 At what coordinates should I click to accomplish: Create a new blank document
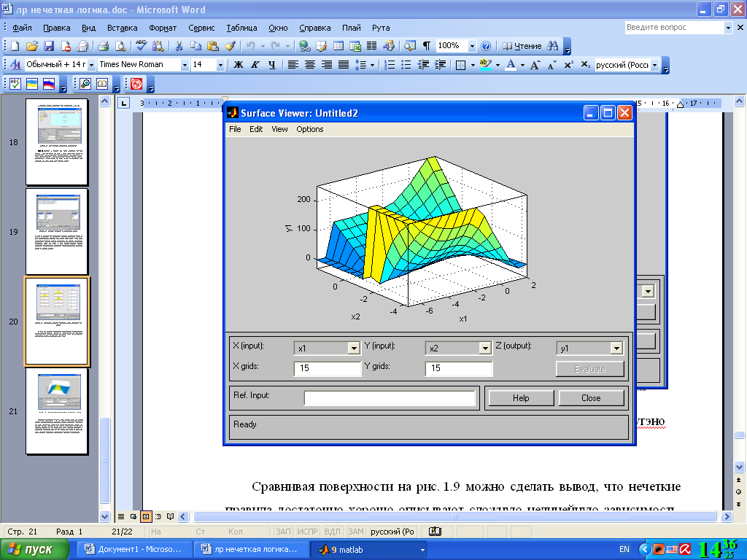point(15,46)
